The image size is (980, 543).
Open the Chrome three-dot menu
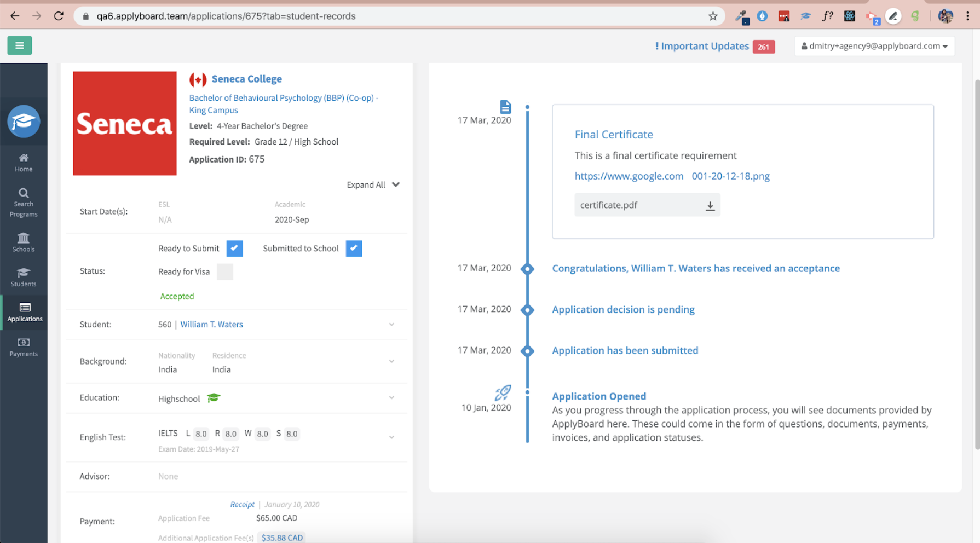(967, 16)
